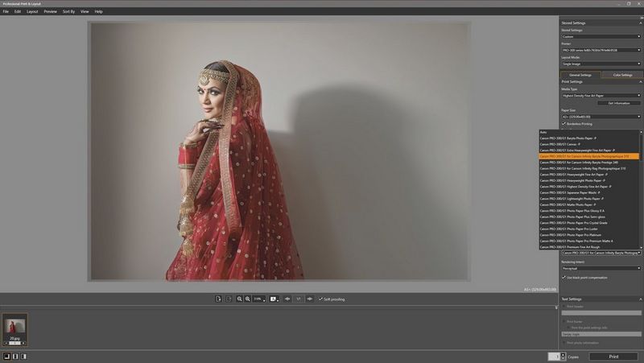Image resolution: width=644 pixels, height=363 pixels.
Task: Collapse the thumbnail strip with chevron handle
Action: tap(556, 307)
